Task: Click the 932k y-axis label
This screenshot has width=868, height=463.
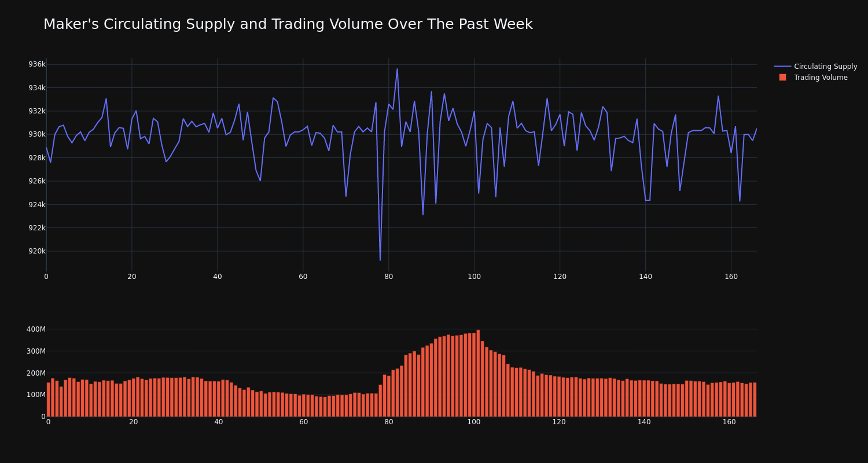Action: pos(37,111)
